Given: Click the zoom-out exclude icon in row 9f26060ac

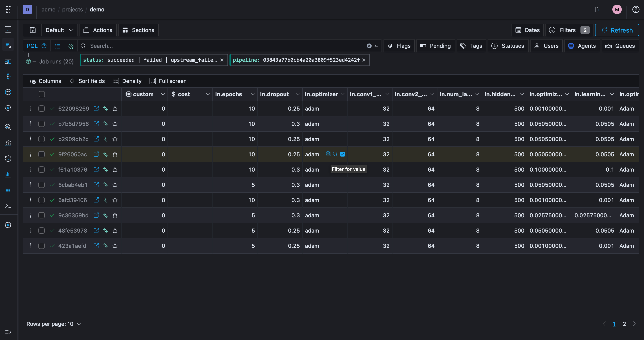Looking at the screenshot, I should pos(335,154).
